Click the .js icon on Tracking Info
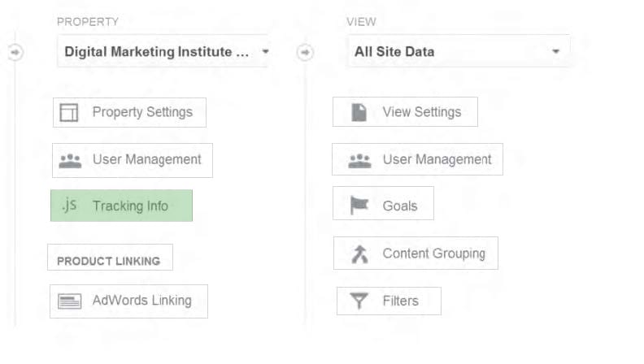The height and width of the screenshot is (364, 644). point(69,205)
